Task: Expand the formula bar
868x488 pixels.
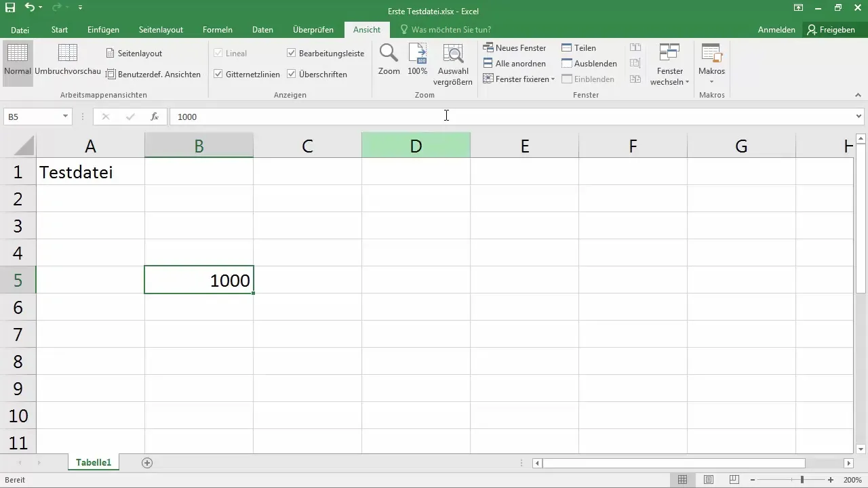Action: (x=859, y=117)
